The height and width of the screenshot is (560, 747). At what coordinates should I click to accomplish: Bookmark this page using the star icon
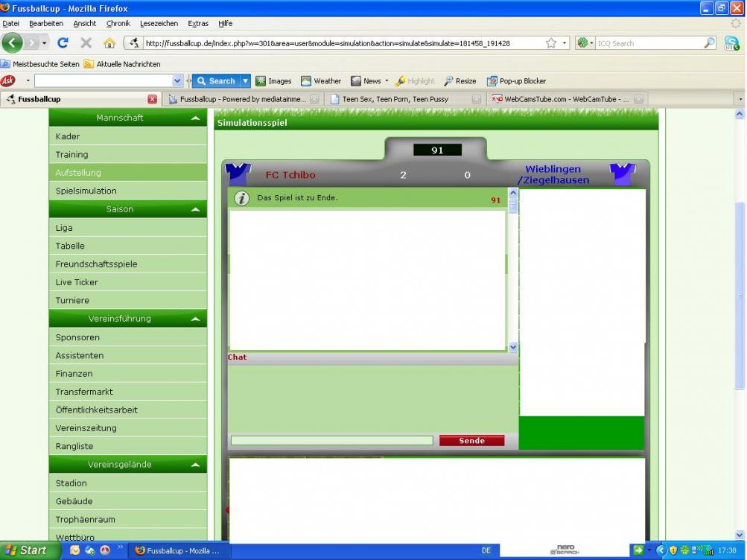coord(551,43)
